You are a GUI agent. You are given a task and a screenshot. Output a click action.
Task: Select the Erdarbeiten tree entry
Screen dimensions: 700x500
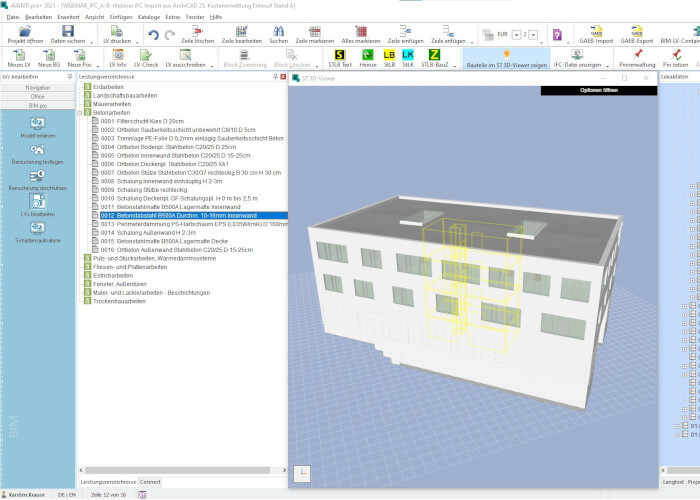click(108, 87)
